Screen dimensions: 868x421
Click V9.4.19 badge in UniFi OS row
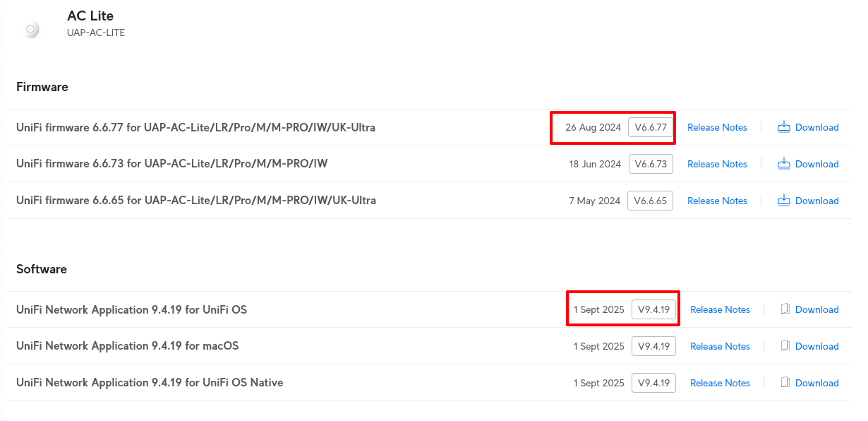pyautogui.click(x=653, y=309)
